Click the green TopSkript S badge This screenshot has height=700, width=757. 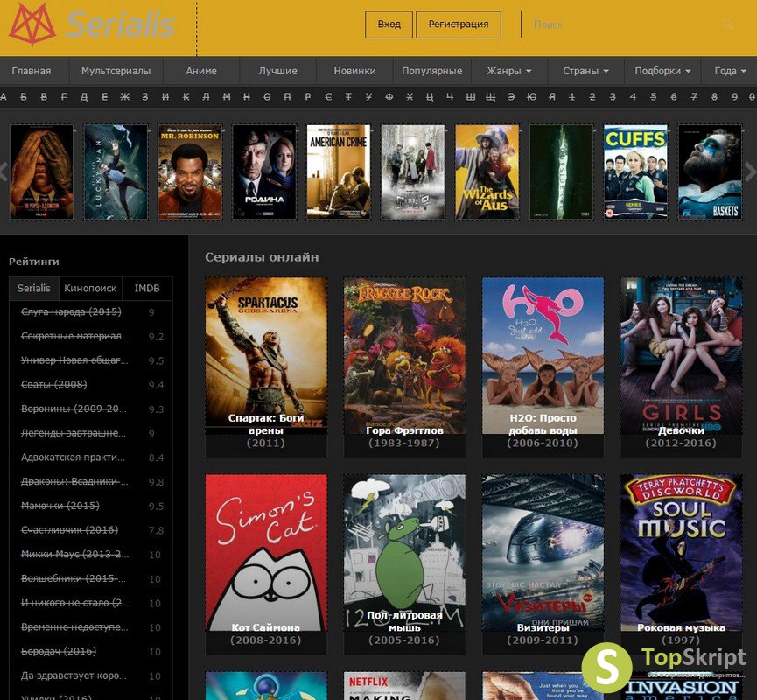pyautogui.click(x=606, y=668)
